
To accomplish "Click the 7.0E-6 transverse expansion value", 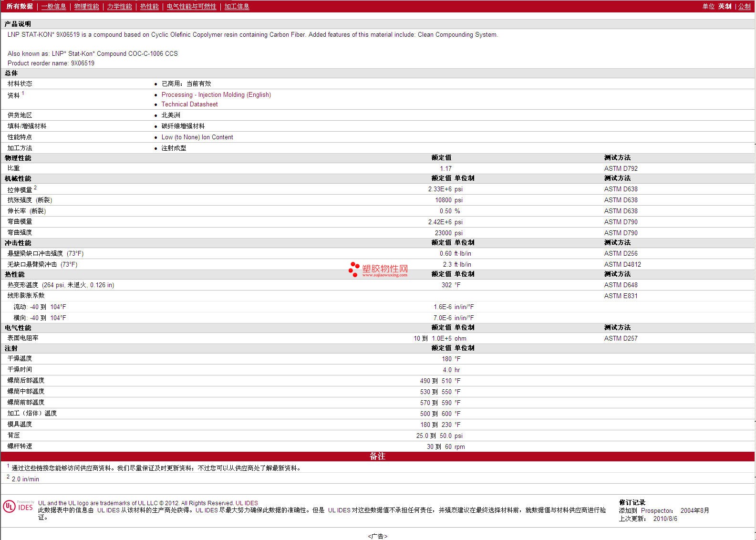I will click(443, 318).
